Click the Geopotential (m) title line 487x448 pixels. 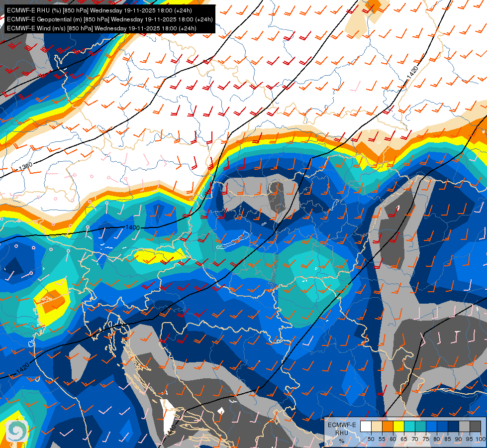click(109, 19)
